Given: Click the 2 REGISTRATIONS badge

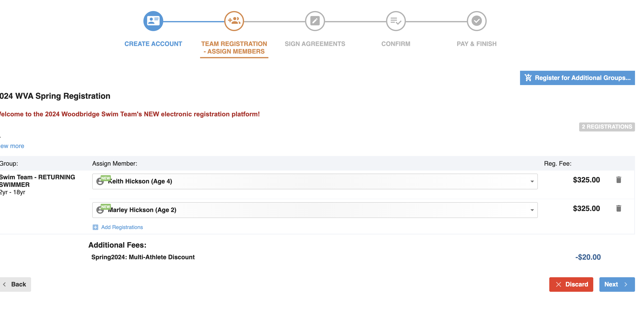Looking at the screenshot, I should pyautogui.click(x=607, y=127).
